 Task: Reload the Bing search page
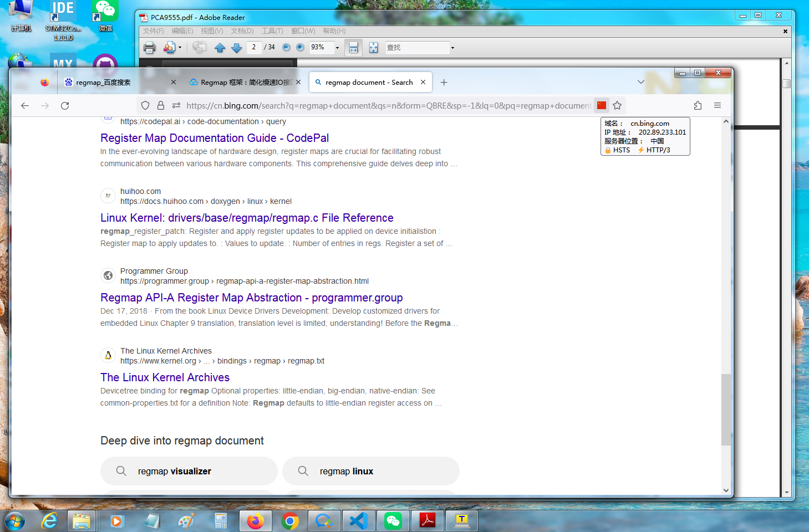(65, 106)
